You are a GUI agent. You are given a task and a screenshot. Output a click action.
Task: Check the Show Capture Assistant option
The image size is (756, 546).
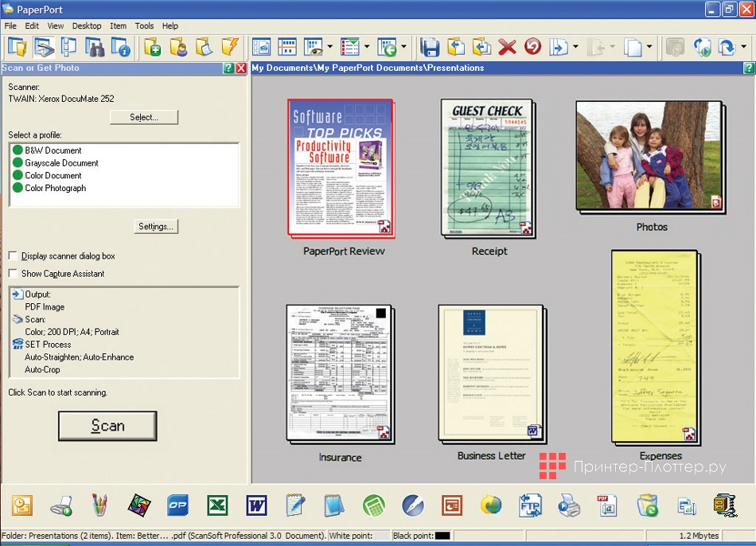(14, 274)
